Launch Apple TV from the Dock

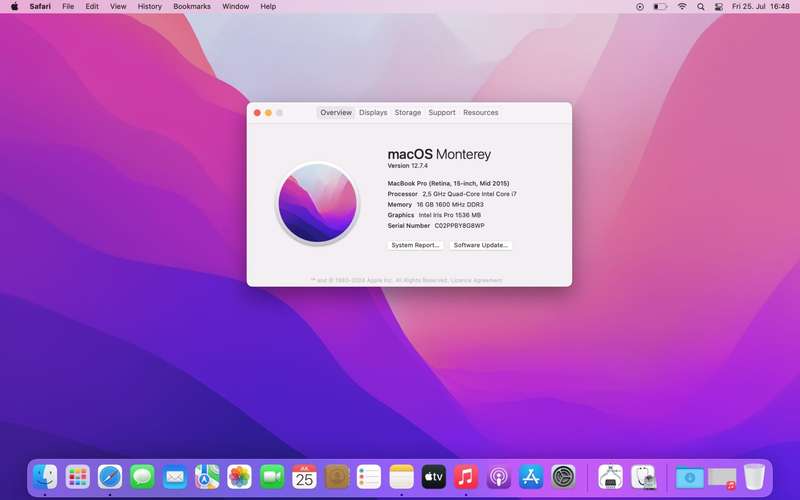pos(434,477)
